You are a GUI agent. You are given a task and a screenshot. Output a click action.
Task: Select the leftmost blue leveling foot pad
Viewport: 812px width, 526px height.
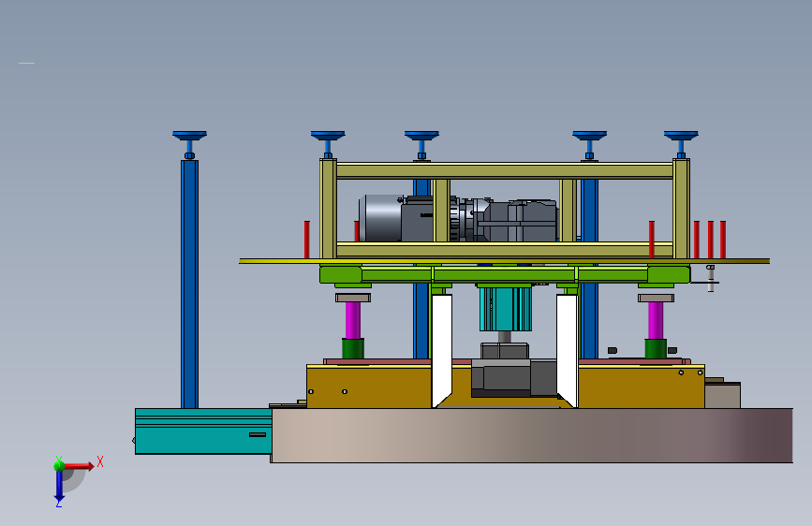pos(189,135)
